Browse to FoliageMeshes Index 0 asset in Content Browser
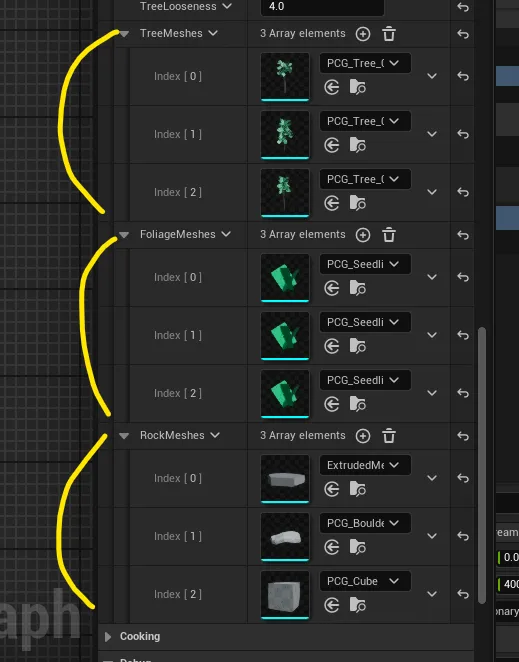This screenshot has height=662, width=519. coord(357,288)
